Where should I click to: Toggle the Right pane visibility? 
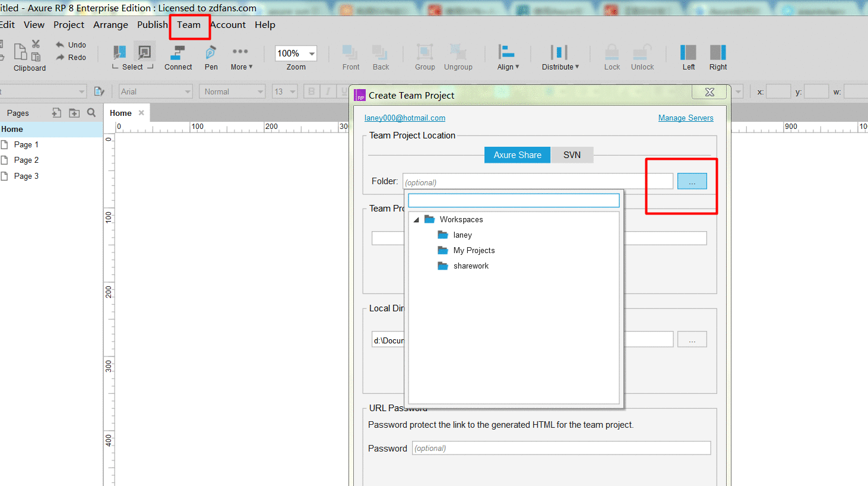[x=718, y=58]
